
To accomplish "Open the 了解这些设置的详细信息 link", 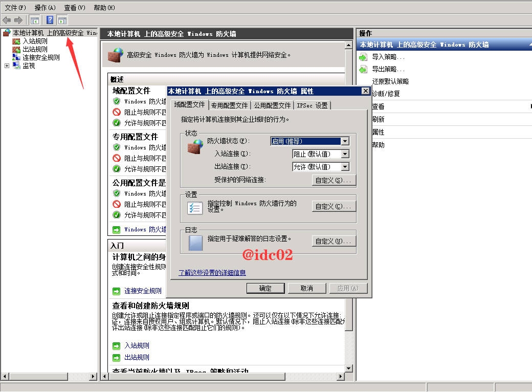I will [x=212, y=273].
